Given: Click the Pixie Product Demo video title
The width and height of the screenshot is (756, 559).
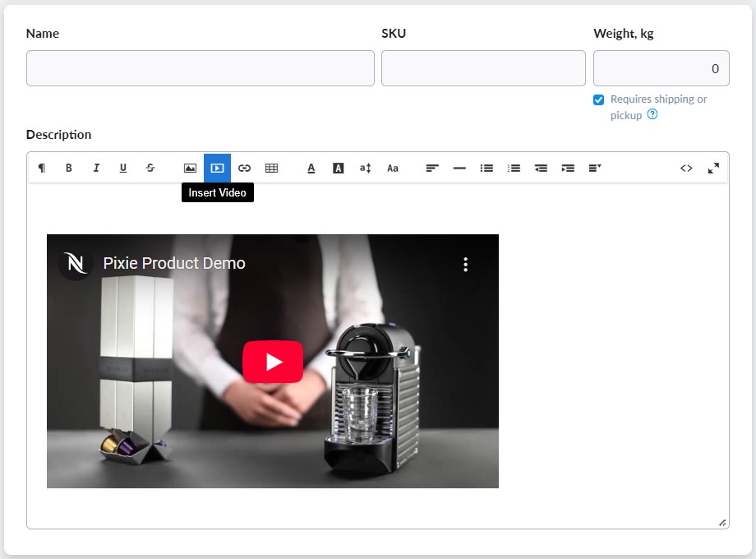Looking at the screenshot, I should pos(174,263).
